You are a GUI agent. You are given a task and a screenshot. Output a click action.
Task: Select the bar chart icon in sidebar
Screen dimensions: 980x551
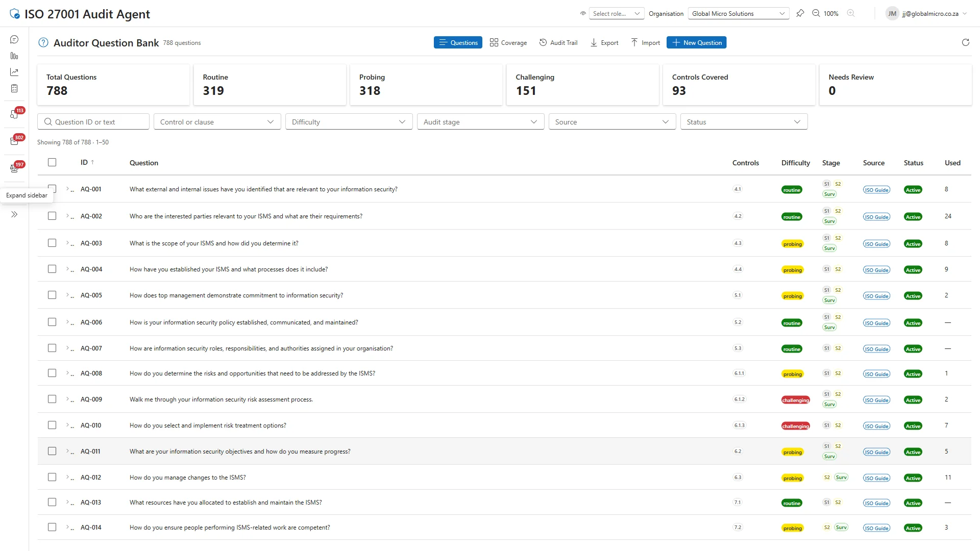[x=14, y=56]
